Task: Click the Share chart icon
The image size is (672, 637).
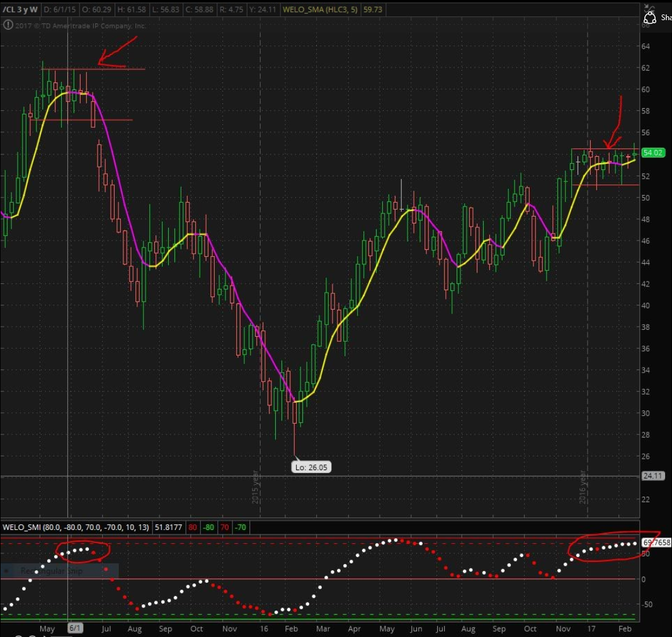Action: point(650,18)
